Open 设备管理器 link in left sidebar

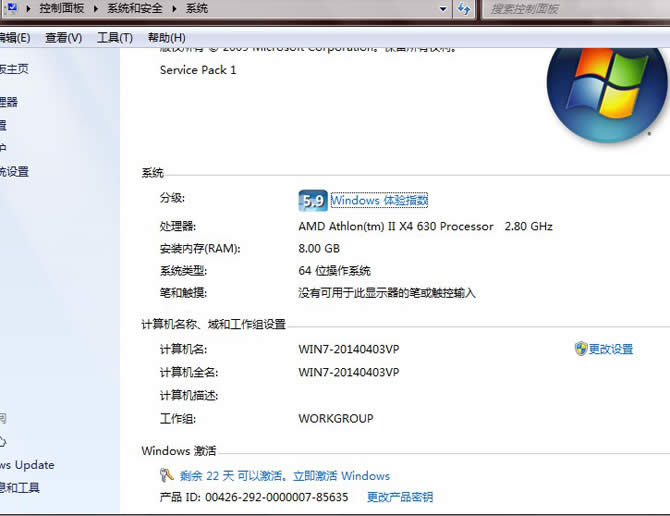[9, 102]
